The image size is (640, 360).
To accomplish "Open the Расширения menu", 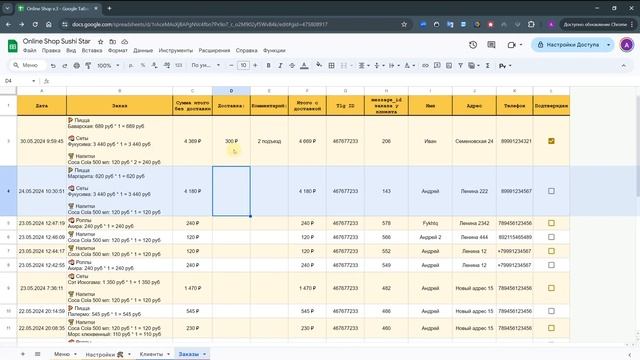I will click(x=214, y=51).
